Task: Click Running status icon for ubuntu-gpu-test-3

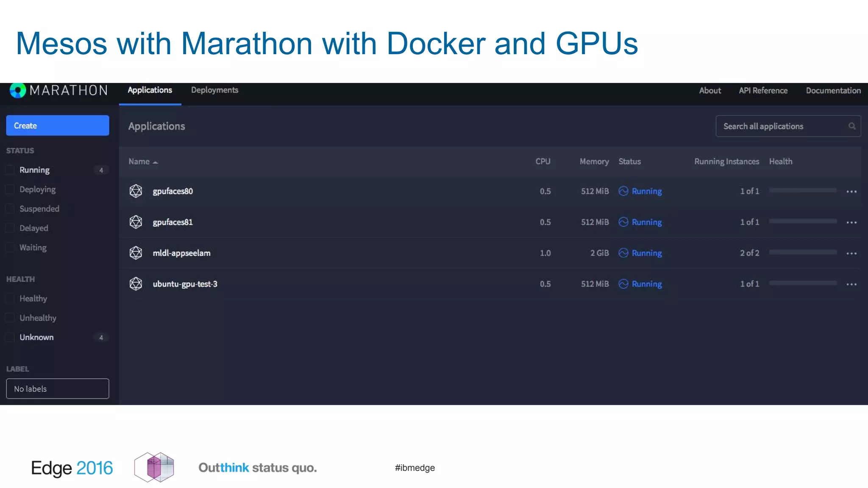Action: coord(623,284)
